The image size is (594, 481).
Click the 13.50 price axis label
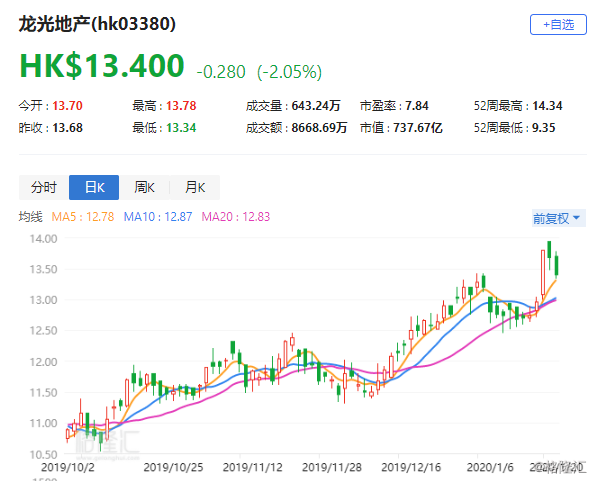tap(44, 269)
